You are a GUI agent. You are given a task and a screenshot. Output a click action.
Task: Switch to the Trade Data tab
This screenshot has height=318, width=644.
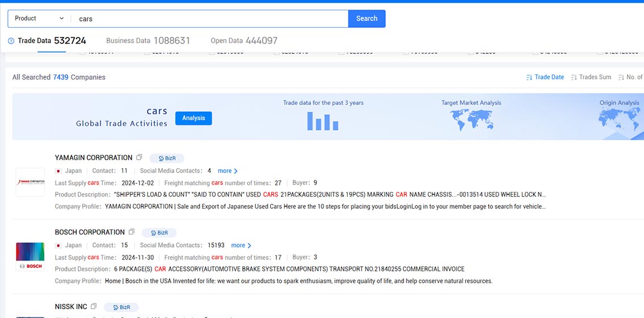click(52, 41)
